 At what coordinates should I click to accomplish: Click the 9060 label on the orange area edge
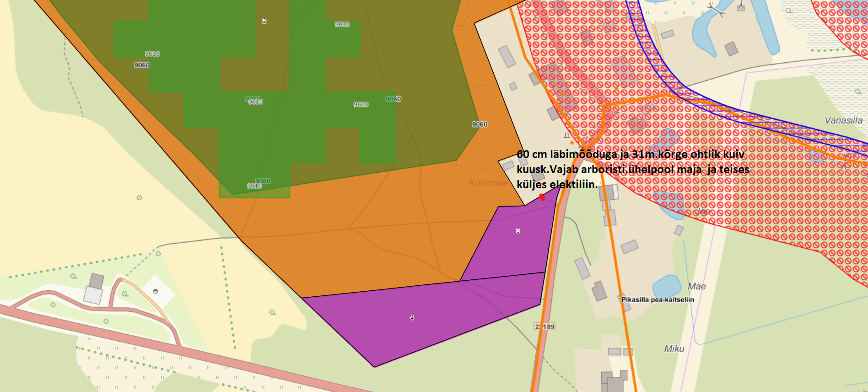tap(480, 125)
